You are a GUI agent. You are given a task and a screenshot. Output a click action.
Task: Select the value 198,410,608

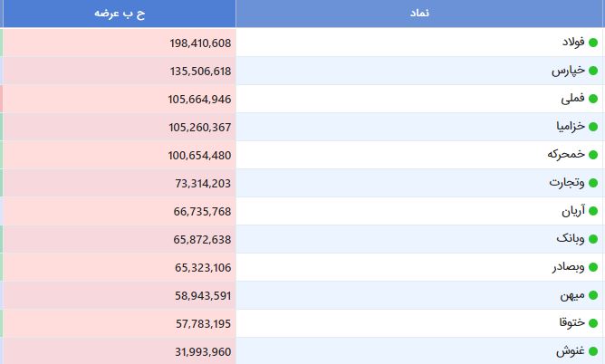coord(200,43)
